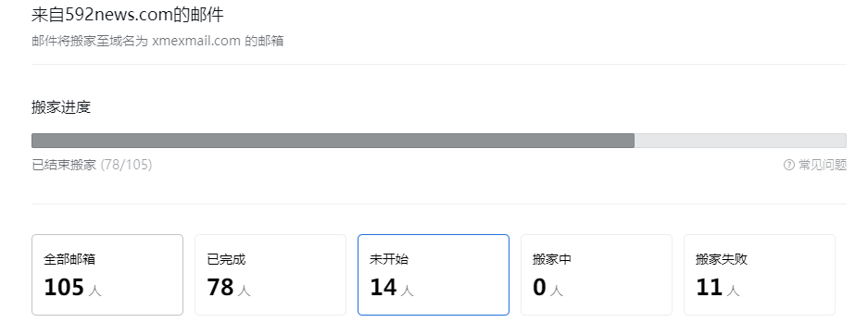Open the 常见问题 help link

pos(822,165)
